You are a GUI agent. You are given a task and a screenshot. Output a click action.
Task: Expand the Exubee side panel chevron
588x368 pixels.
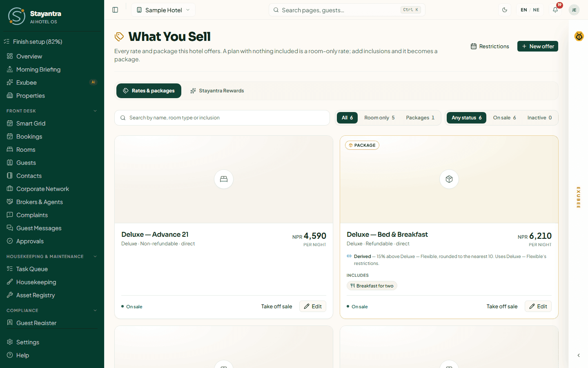click(x=579, y=355)
